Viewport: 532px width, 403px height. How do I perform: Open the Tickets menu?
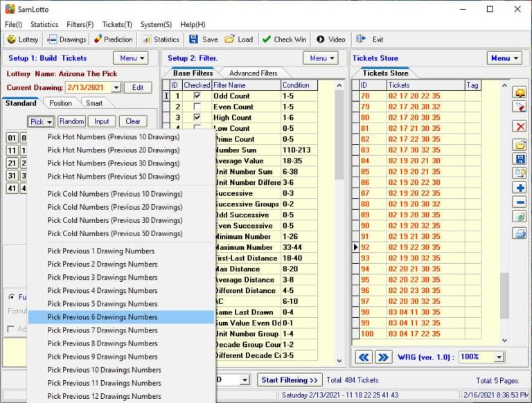[x=117, y=24]
